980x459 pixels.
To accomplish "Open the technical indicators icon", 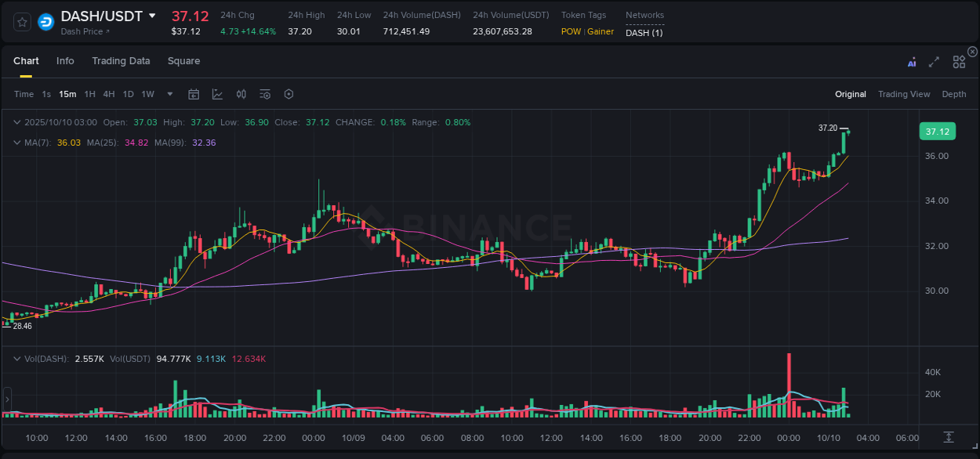I will tap(264, 93).
